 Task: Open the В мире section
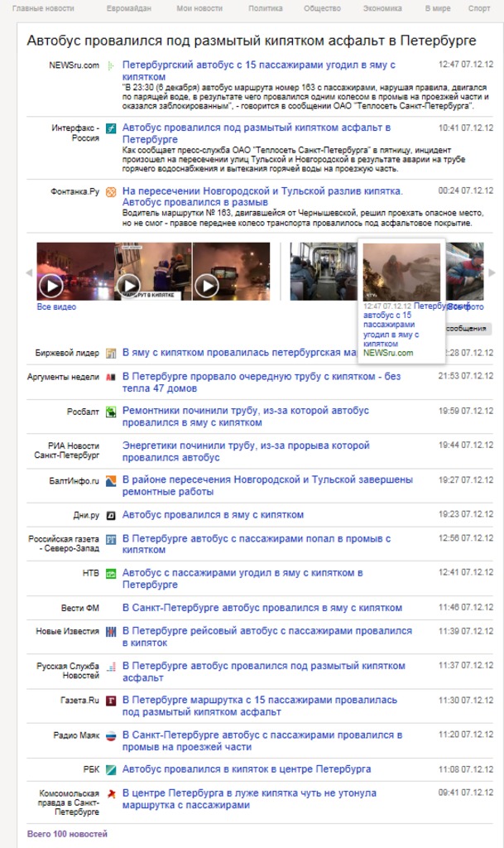click(438, 8)
